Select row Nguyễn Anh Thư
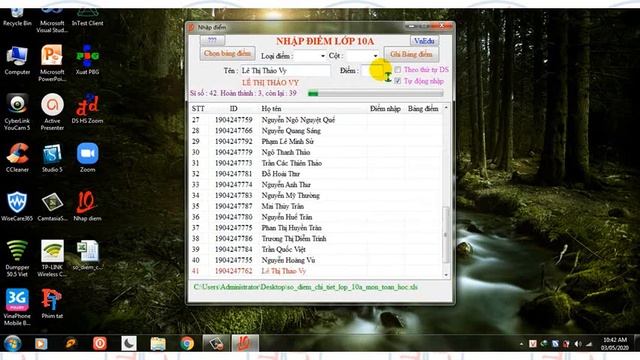The image size is (640, 360). (316, 185)
